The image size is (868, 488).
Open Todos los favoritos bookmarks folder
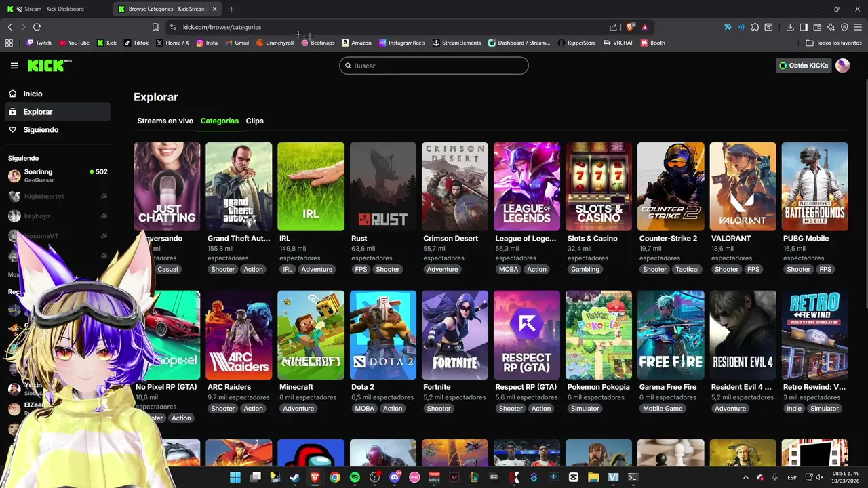coord(833,43)
